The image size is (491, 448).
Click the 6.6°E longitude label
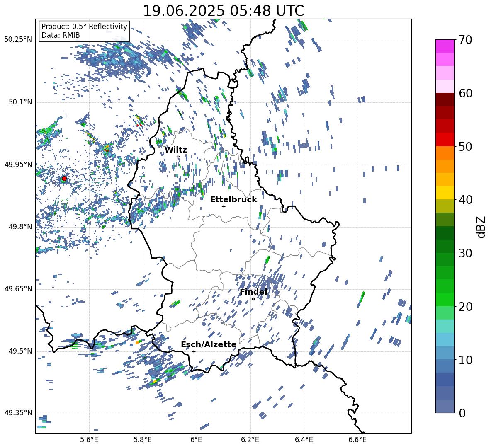(x=357, y=440)
